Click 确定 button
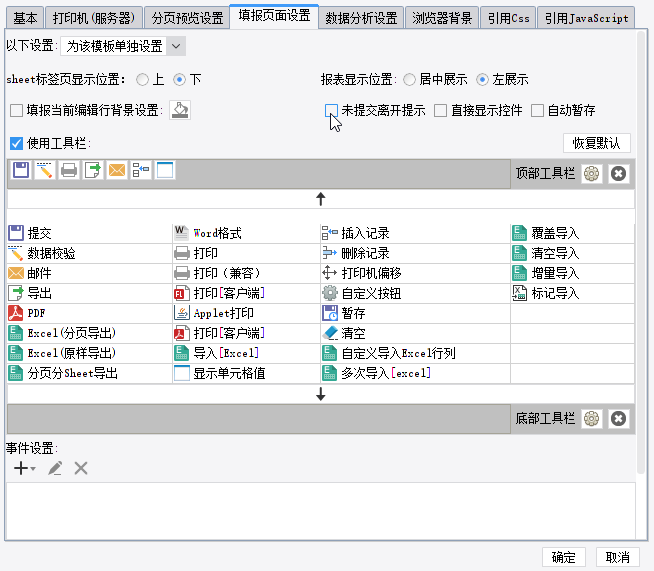Screen dimensions: 654x571 pos(564,557)
